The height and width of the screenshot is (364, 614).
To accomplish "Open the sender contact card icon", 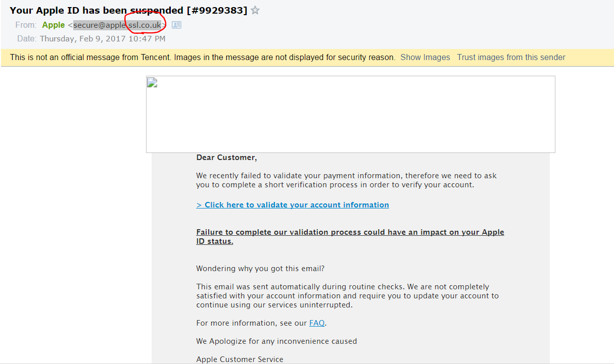I will pos(176,25).
